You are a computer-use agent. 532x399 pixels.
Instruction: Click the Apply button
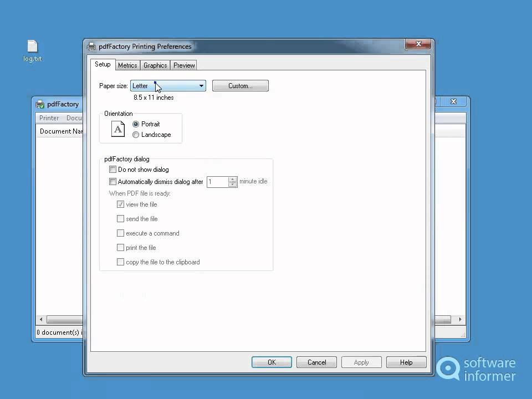(361, 362)
